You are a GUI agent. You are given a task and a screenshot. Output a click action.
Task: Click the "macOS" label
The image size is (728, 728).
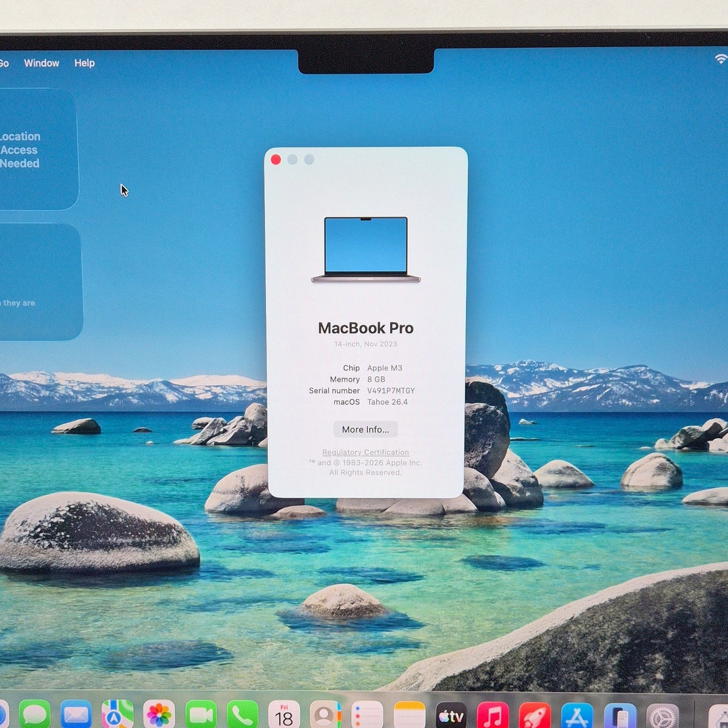click(x=346, y=402)
